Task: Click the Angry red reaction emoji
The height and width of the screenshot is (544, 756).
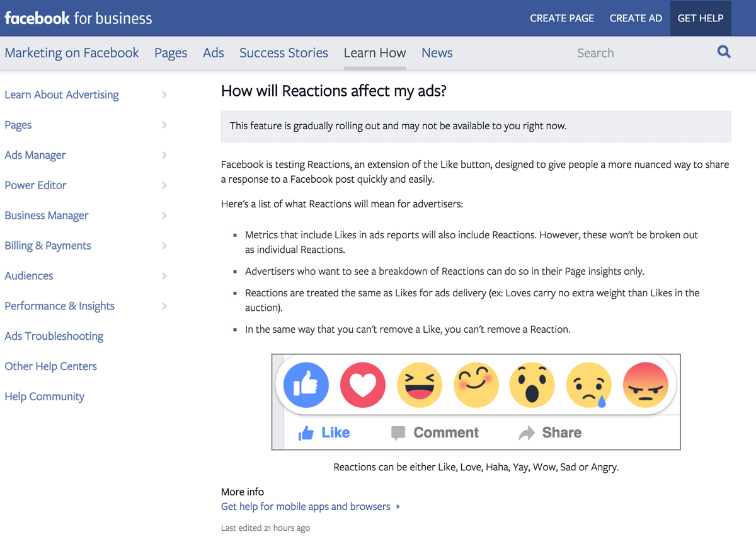Action: point(645,385)
